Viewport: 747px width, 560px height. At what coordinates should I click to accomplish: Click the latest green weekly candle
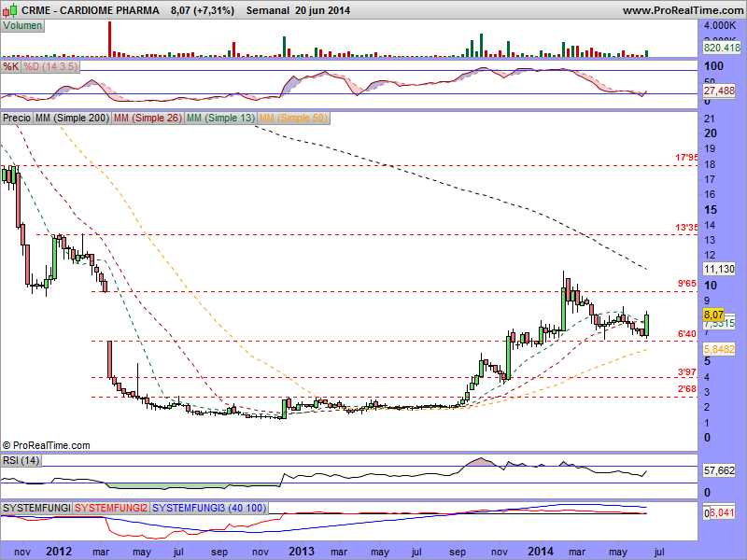(646, 325)
